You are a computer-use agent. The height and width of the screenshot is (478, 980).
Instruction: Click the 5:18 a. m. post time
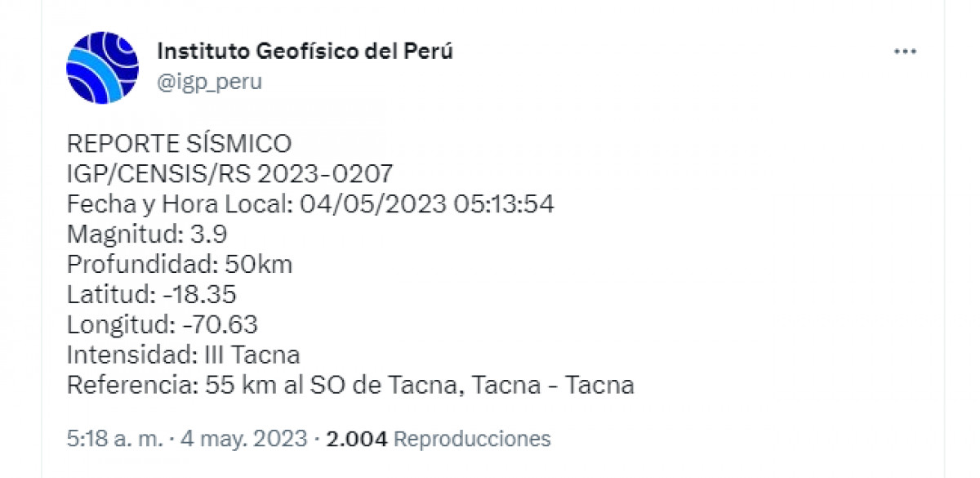pyautogui.click(x=103, y=439)
